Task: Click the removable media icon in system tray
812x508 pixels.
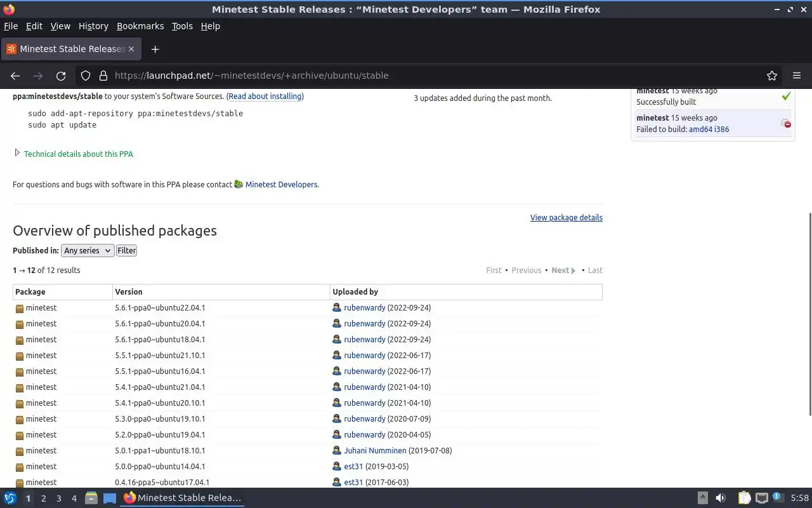Action: click(703, 498)
